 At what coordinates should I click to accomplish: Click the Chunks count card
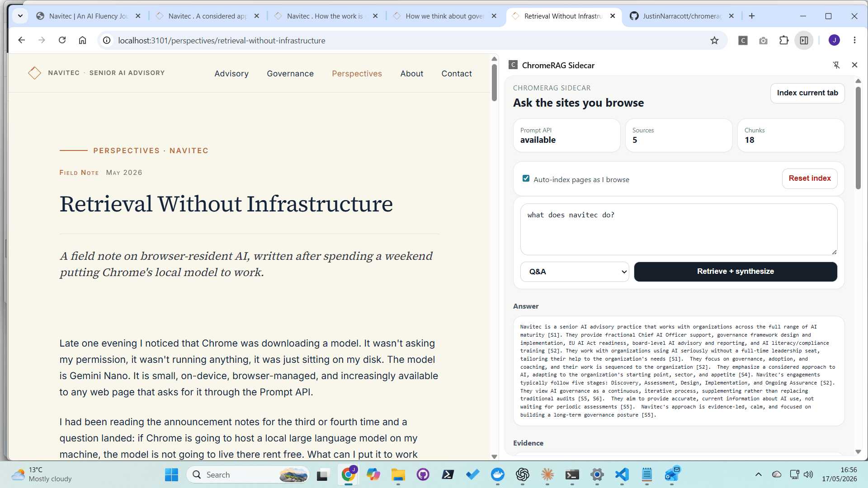[x=791, y=136]
